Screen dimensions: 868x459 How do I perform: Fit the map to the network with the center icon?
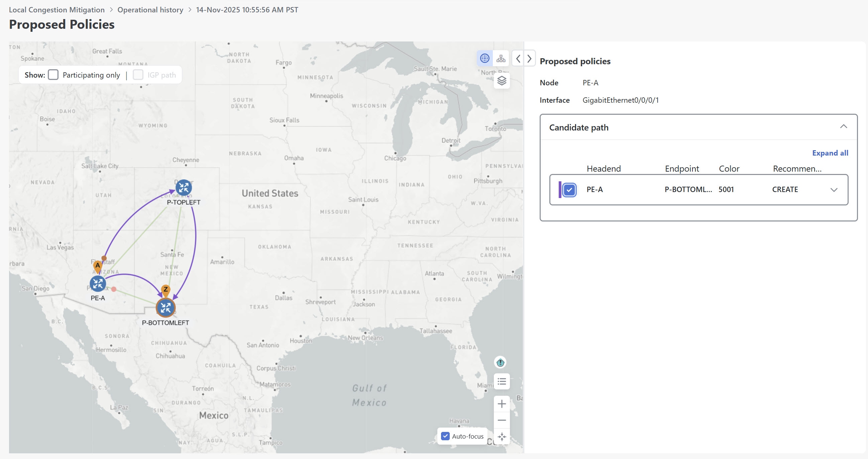click(502, 437)
